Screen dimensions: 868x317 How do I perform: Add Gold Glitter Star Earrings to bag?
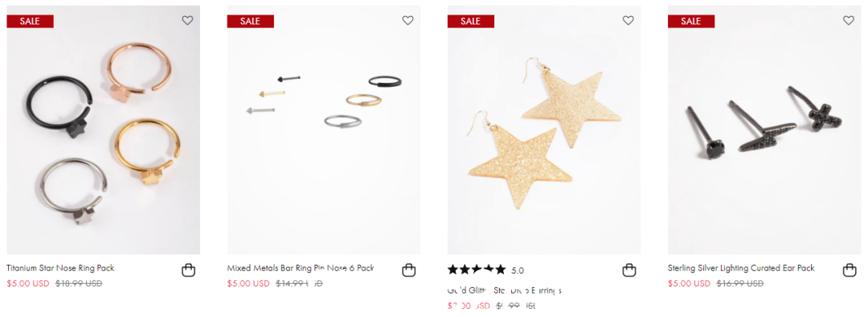click(628, 270)
